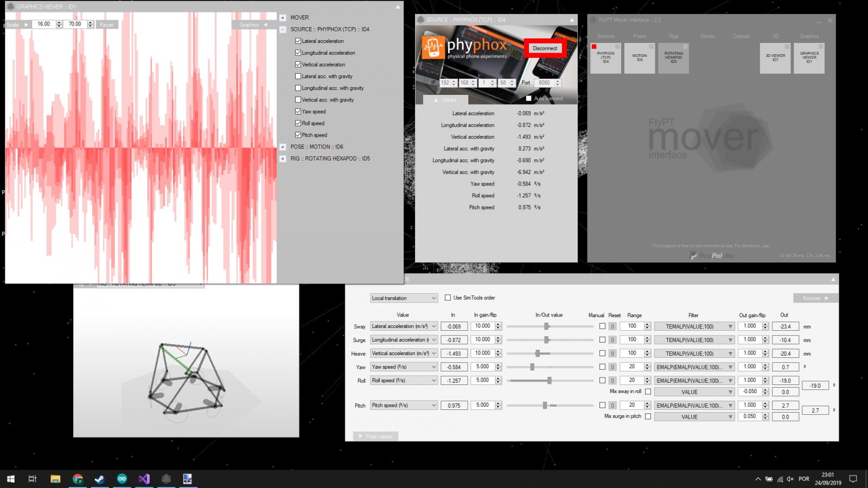
Task: Select the Rigs tab in Mover Interface
Action: pos(674,36)
